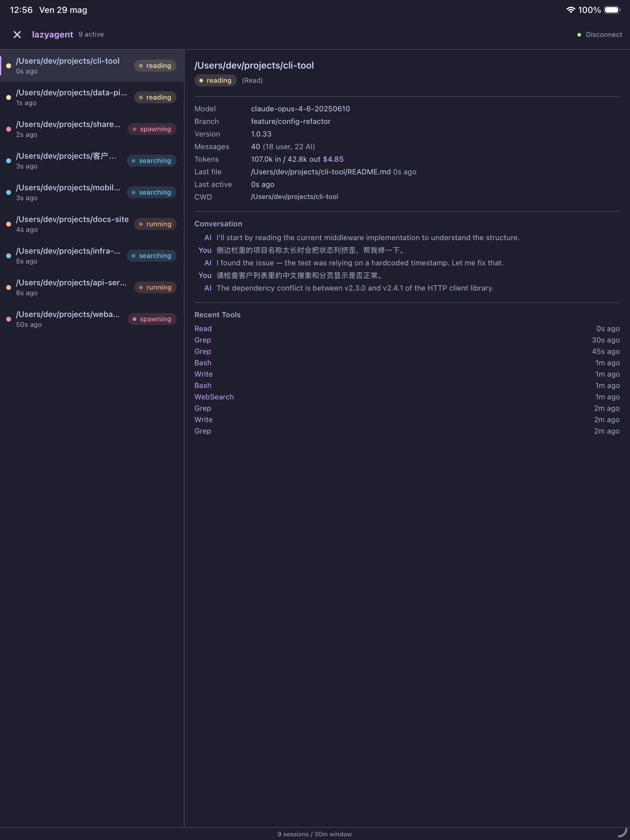Click the Conversation section heading
The image size is (630, 840).
tap(218, 224)
